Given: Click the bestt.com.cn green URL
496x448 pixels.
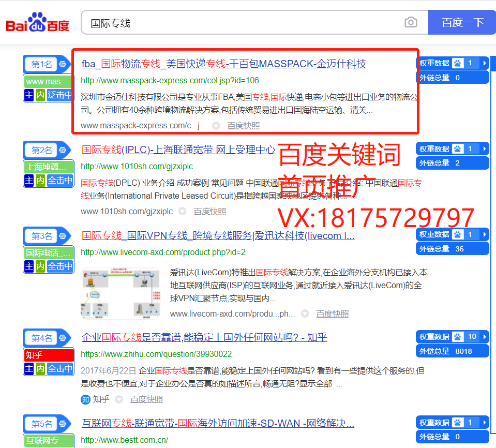Looking at the screenshot, I should [x=124, y=440].
